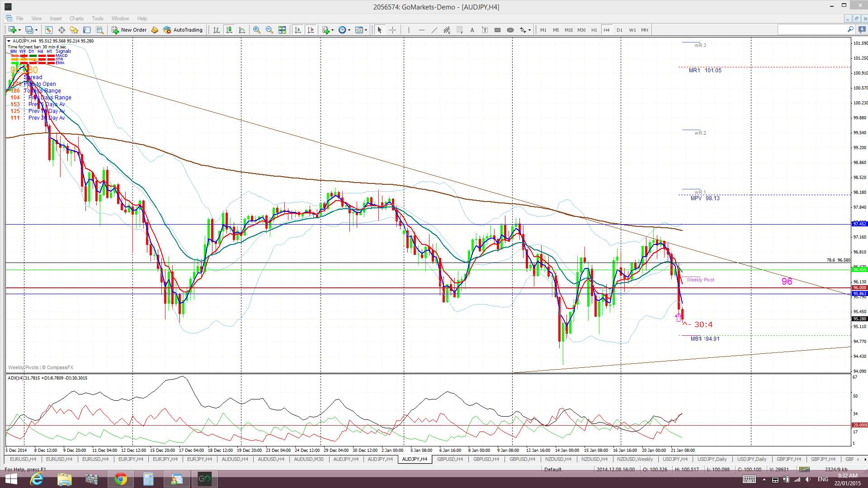Image resolution: width=868 pixels, height=488 pixels.
Task: Select the Crosshair cursor tool
Action: pyautogui.click(x=392, y=30)
